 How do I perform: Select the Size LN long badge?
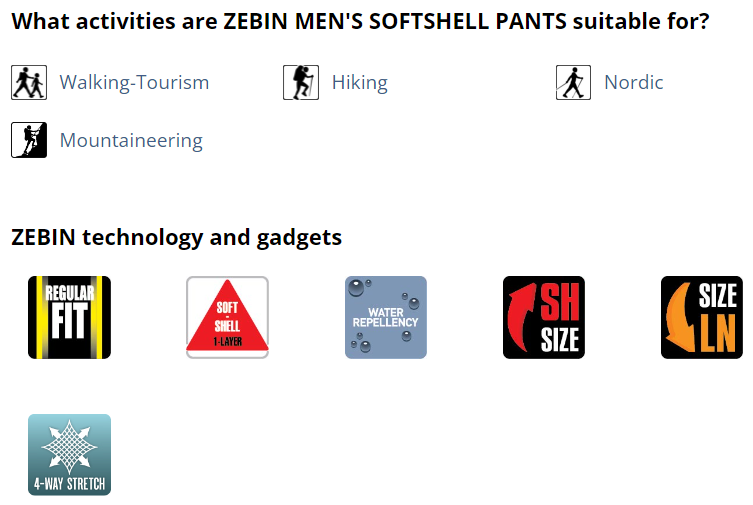tap(702, 317)
